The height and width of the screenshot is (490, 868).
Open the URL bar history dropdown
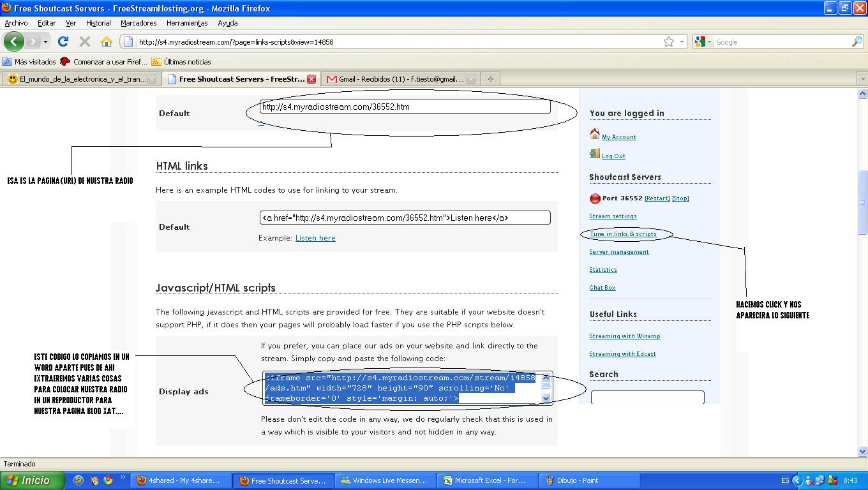click(x=682, y=42)
